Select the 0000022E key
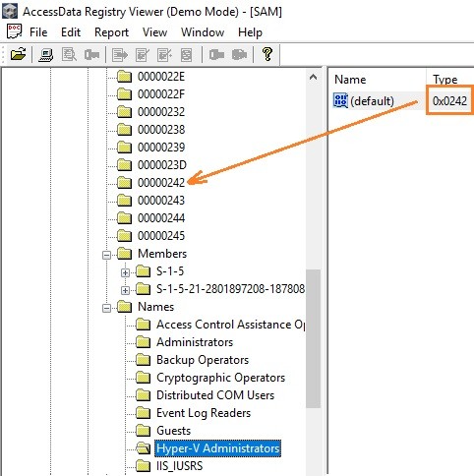 pyautogui.click(x=161, y=77)
